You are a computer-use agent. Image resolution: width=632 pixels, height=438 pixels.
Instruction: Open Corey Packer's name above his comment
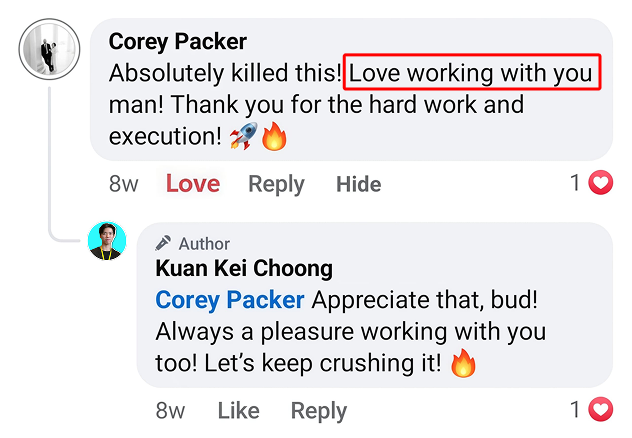coord(178,42)
